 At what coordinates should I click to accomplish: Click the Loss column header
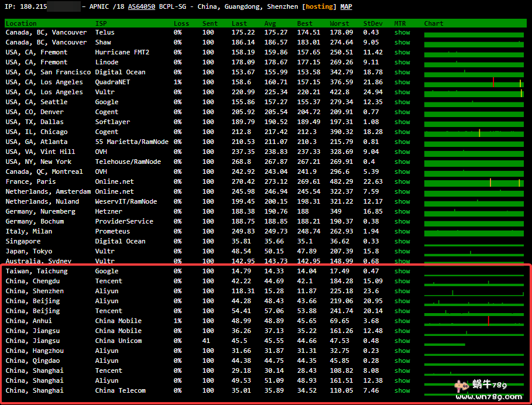click(x=181, y=23)
